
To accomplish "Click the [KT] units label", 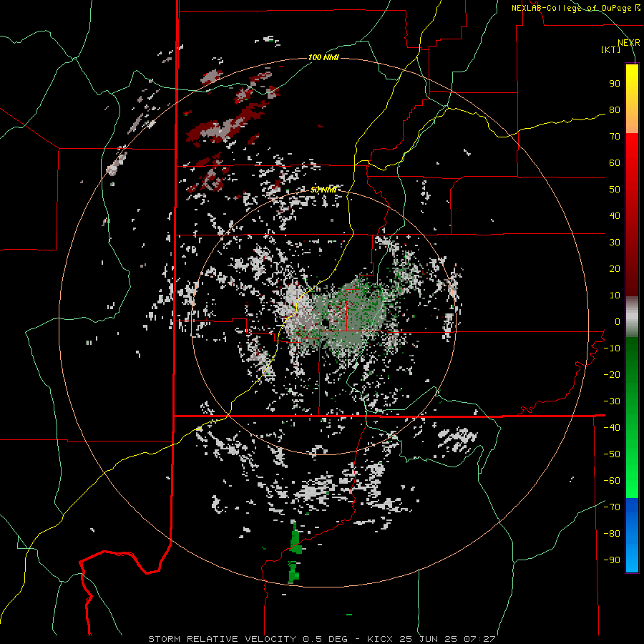I will (x=611, y=49).
